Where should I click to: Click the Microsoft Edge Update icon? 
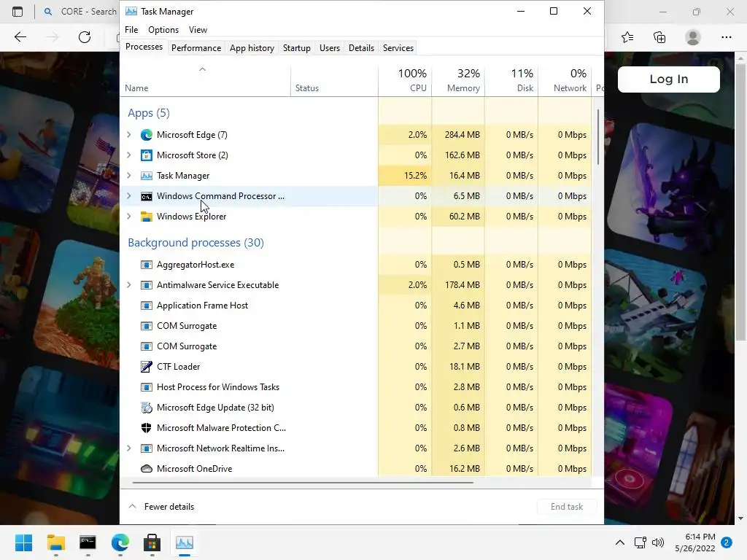pyautogui.click(x=146, y=408)
